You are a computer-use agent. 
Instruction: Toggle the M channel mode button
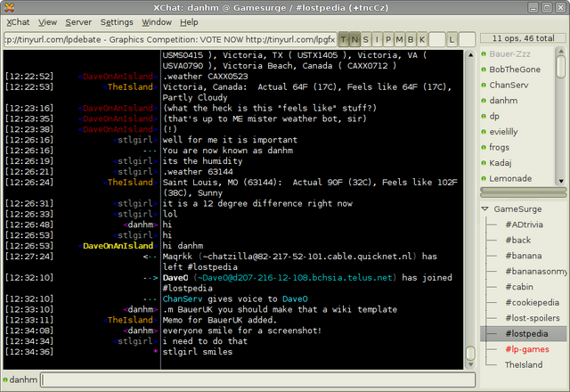point(400,39)
